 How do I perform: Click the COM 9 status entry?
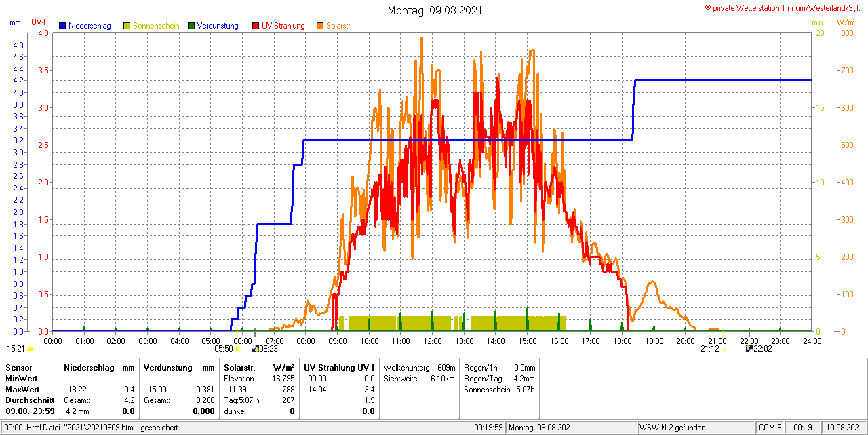771,428
